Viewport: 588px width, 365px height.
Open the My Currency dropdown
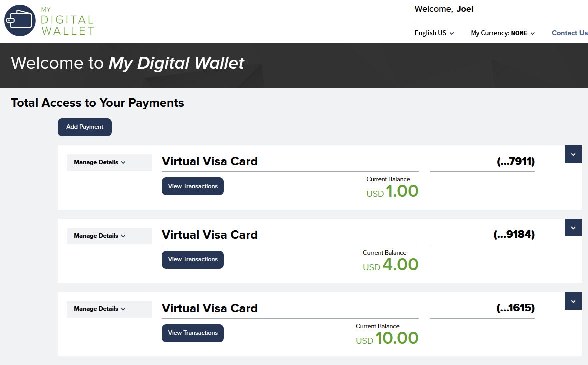503,33
